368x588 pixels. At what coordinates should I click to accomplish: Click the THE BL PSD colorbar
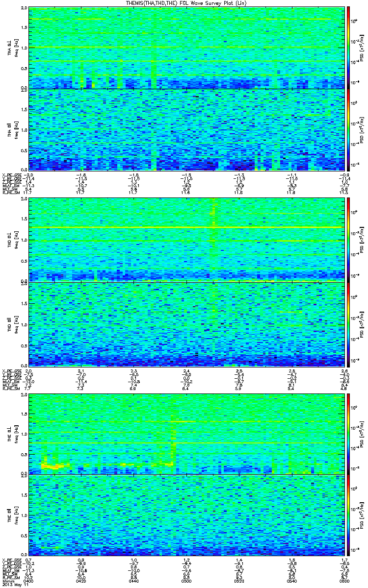(x=348, y=433)
